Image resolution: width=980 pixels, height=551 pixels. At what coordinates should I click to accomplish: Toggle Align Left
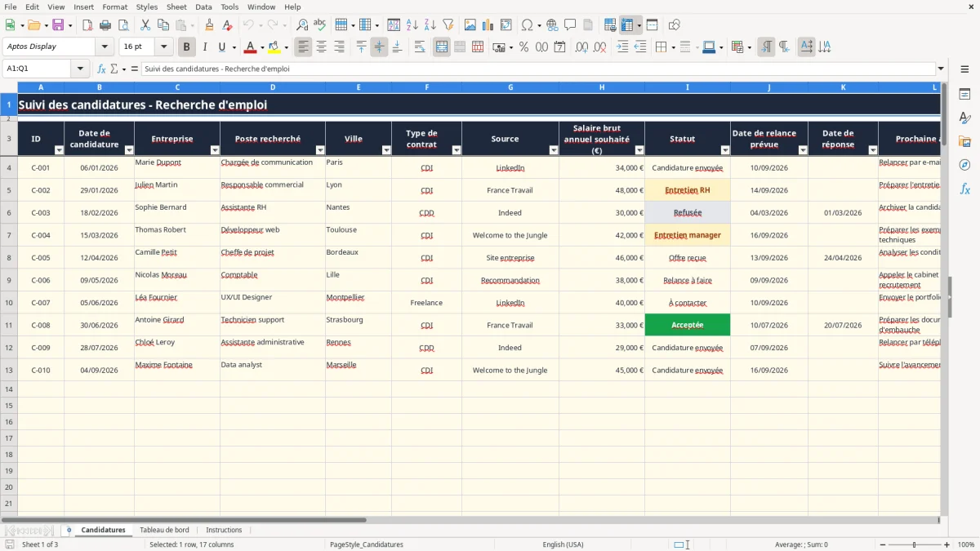(x=304, y=47)
